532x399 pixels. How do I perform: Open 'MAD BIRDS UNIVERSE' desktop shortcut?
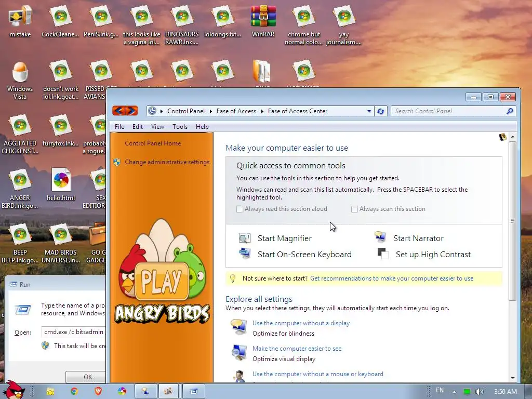61,244
